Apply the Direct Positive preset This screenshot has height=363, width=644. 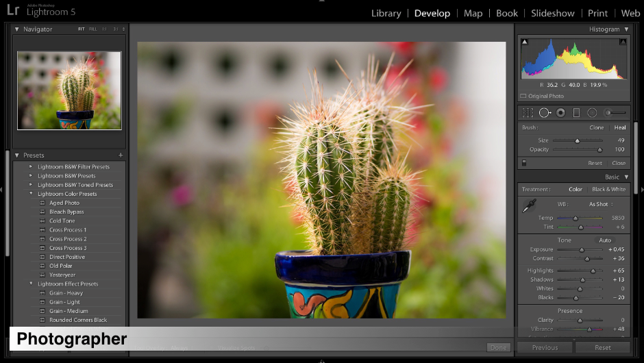pyautogui.click(x=67, y=257)
